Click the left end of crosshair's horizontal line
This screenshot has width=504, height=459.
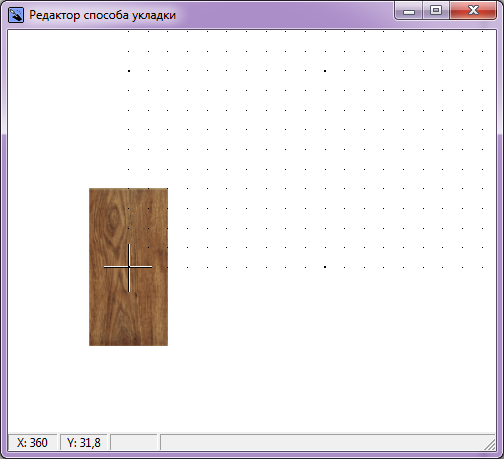click(104, 267)
